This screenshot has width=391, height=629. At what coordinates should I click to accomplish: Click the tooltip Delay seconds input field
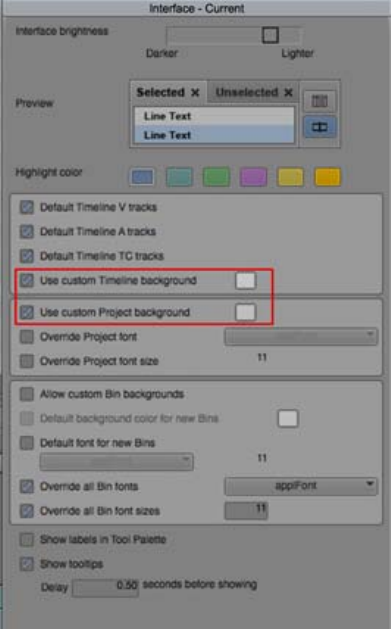tap(105, 587)
